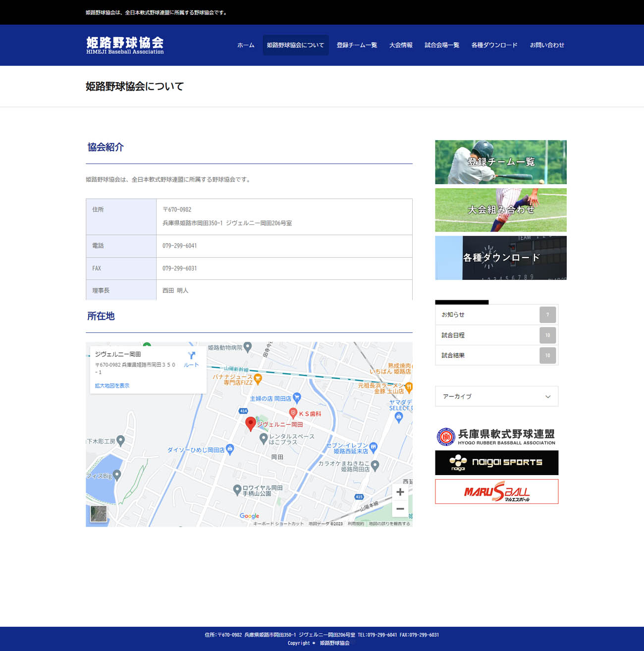Open the 兵庫県軟式野球連盟 banner link
The height and width of the screenshot is (651, 644).
point(496,436)
